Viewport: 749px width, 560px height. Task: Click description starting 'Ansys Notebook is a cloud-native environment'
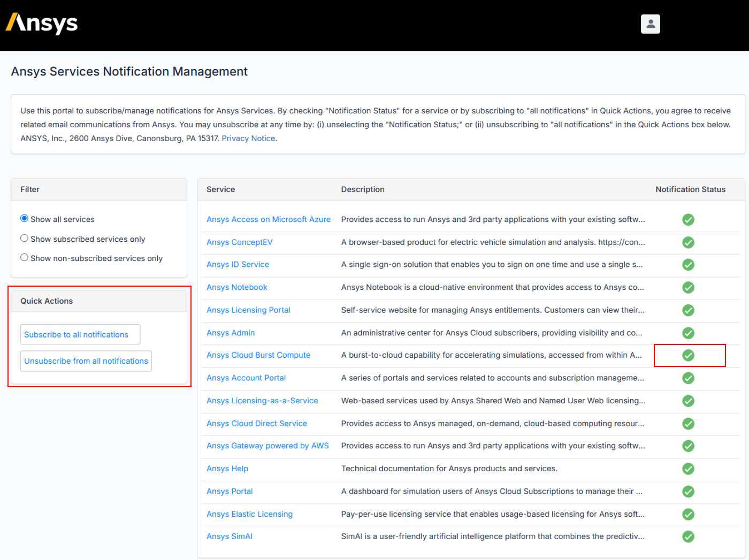click(x=493, y=287)
